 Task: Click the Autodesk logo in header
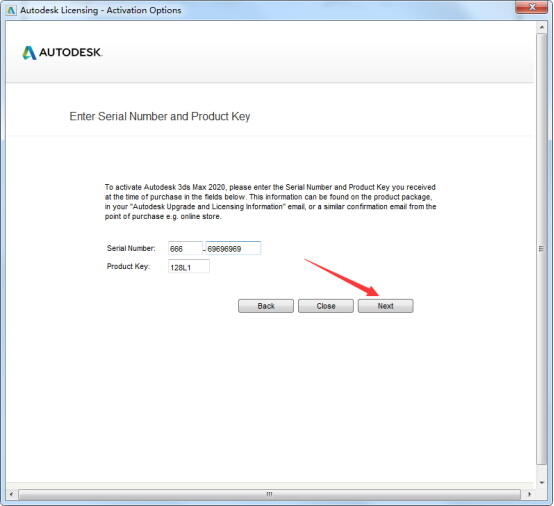pyautogui.click(x=62, y=53)
